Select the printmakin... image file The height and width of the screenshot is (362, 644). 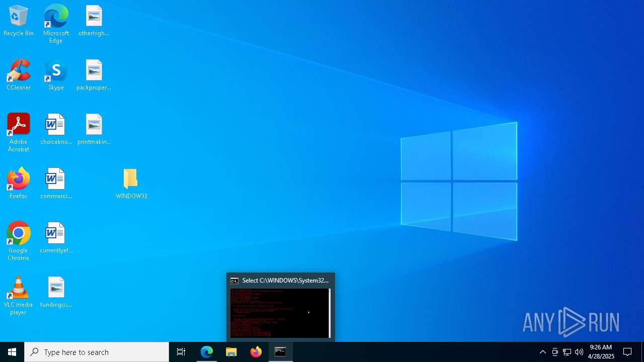click(94, 130)
